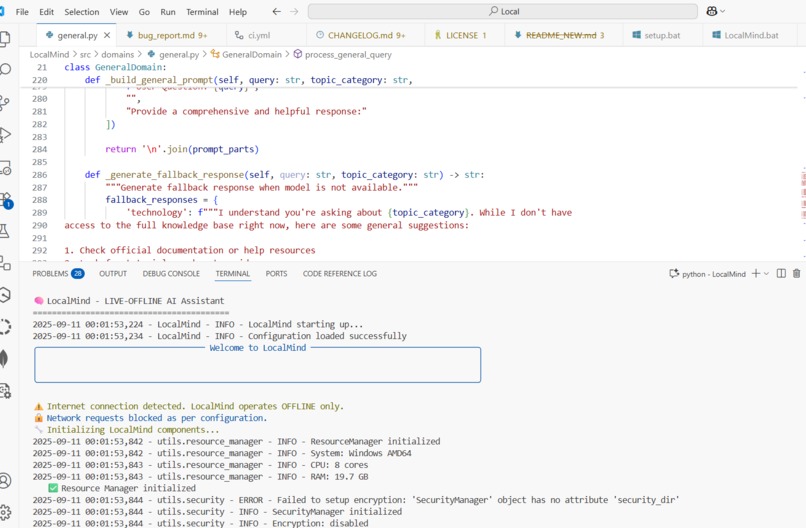Click the command center search box
806x528 pixels.
pyautogui.click(x=503, y=11)
